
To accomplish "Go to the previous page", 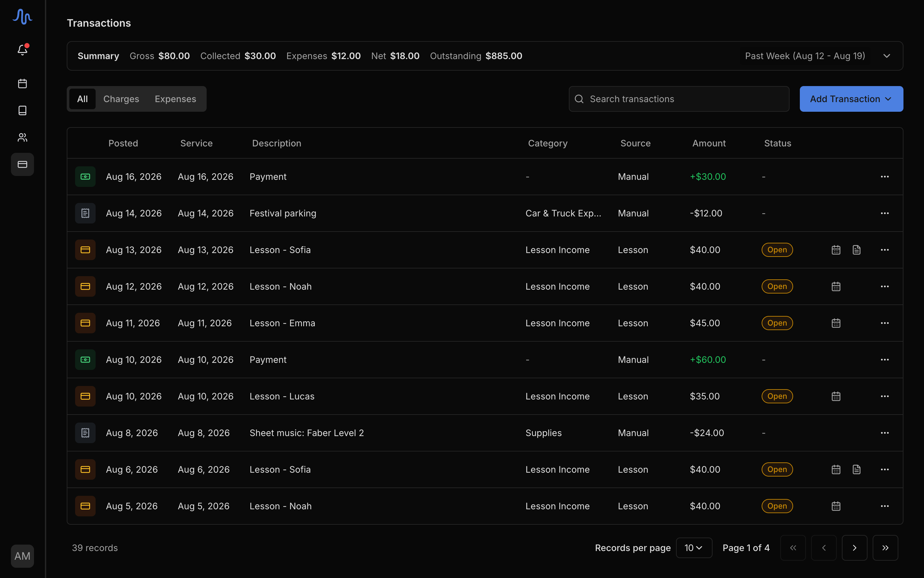I will (x=824, y=548).
